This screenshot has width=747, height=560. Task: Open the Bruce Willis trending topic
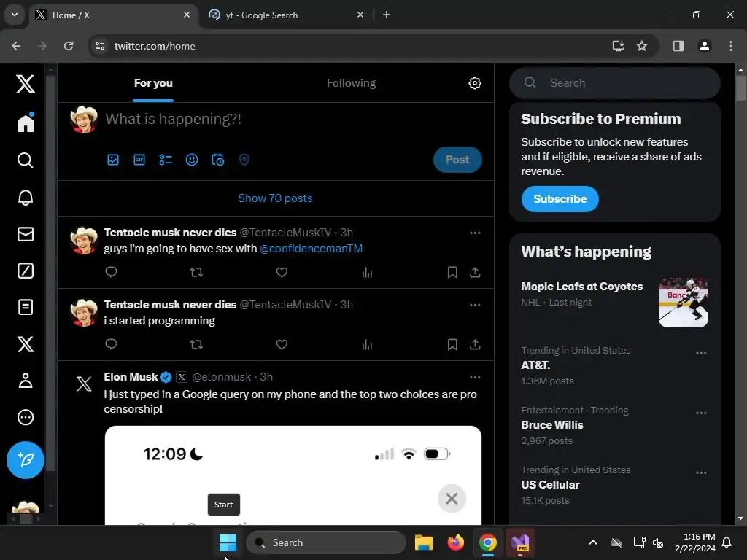coord(552,425)
